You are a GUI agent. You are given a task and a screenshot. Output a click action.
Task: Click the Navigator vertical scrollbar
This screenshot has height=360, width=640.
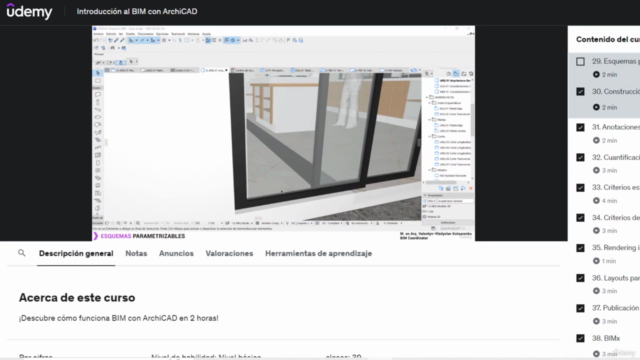point(473,119)
